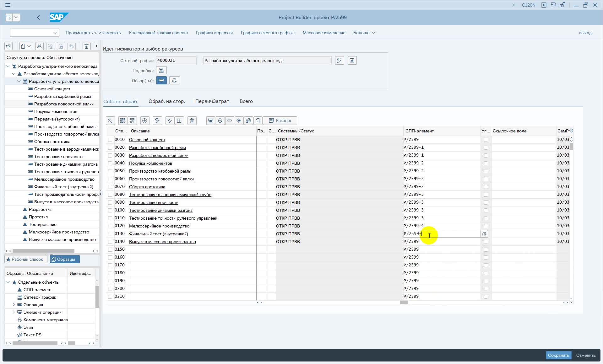Select row checkbox for operation 0010

pyautogui.click(x=110, y=140)
